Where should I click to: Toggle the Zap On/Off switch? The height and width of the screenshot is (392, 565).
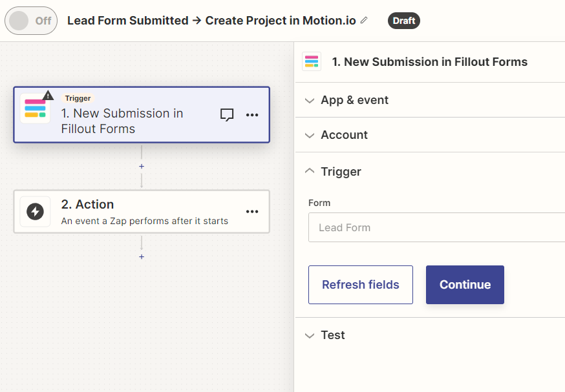(x=31, y=21)
